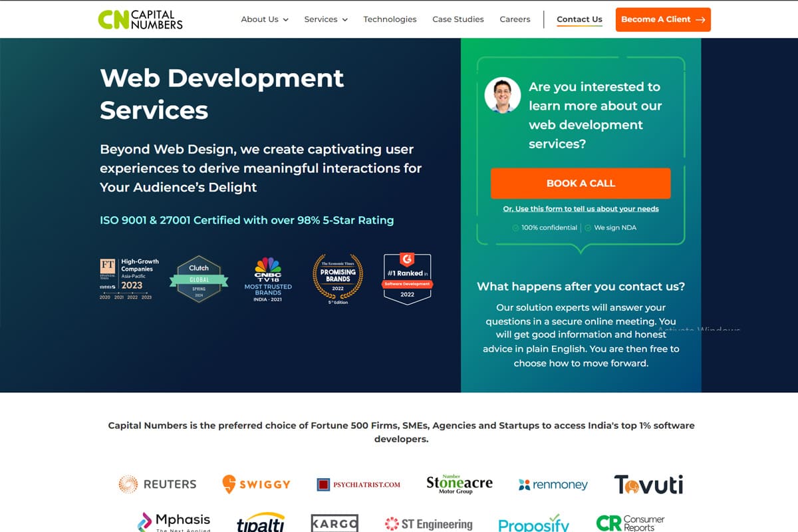Go to Case Studies
The width and height of the screenshot is (798, 532).
[x=458, y=19]
